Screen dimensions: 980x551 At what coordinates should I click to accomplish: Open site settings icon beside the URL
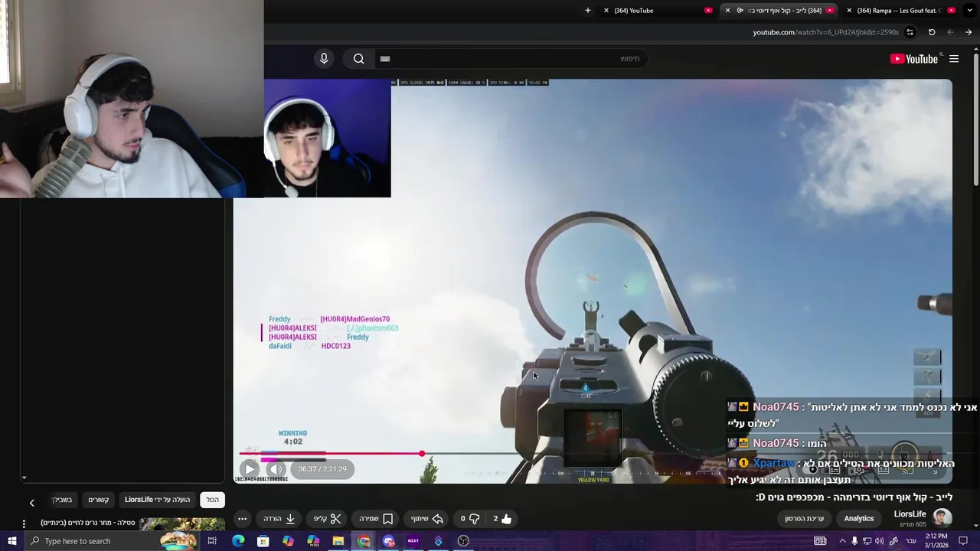910,32
